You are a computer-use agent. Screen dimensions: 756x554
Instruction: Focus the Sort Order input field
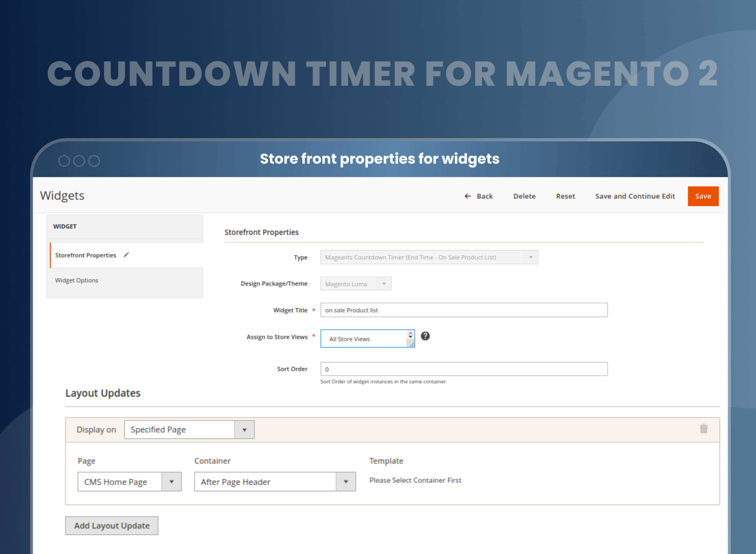(x=464, y=369)
